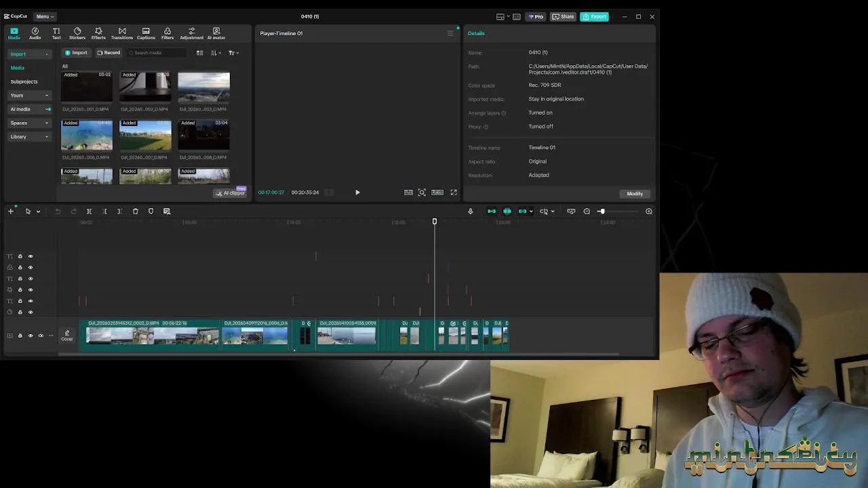This screenshot has width=868, height=488.
Task: Open the media filter dropdown
Action: coord(233,53)
